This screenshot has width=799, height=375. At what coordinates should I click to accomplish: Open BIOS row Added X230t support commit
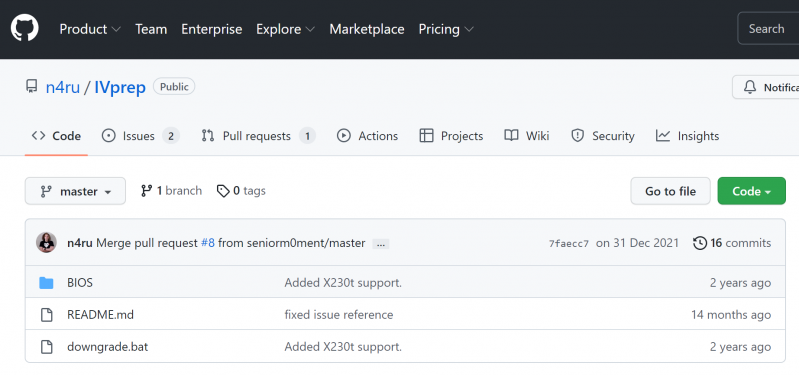coord(343,283)
